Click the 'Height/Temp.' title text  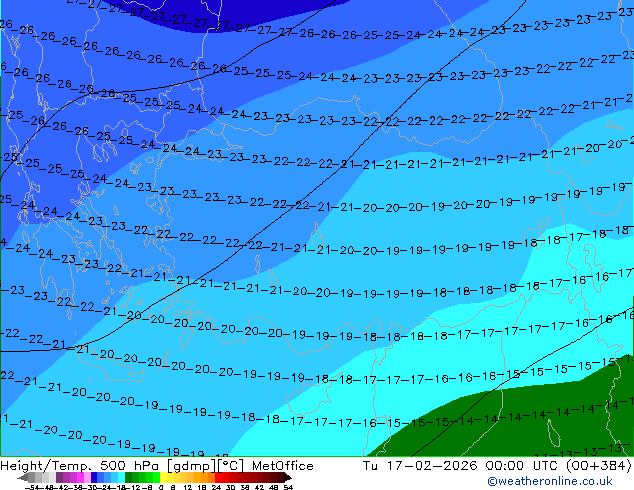46,466
